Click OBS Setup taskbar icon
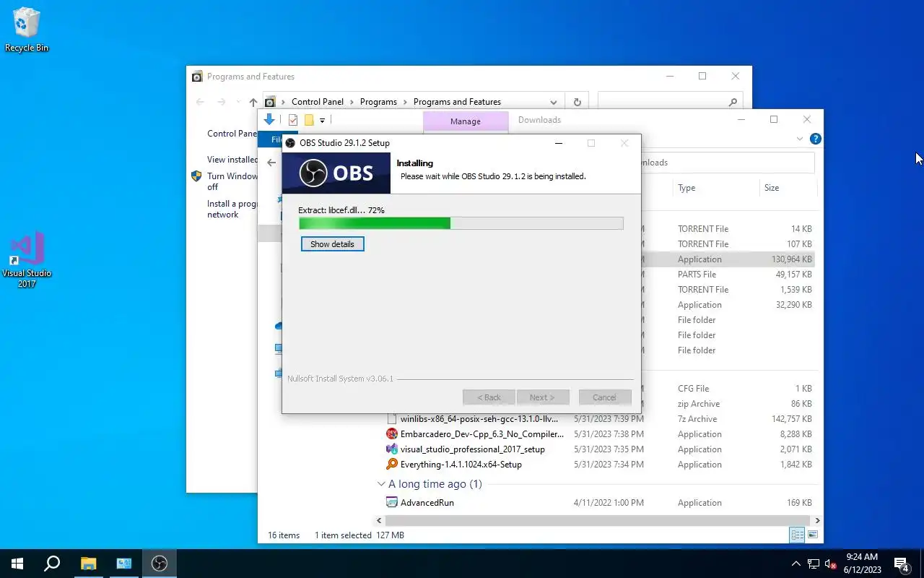Image resolution: width=924 pixels, height=578 pixels. (x=160, y=564)
